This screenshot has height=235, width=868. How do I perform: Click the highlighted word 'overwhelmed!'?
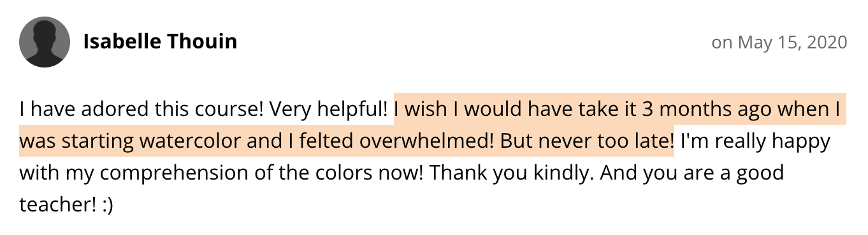pyautogui.click(x=427, y=141)
